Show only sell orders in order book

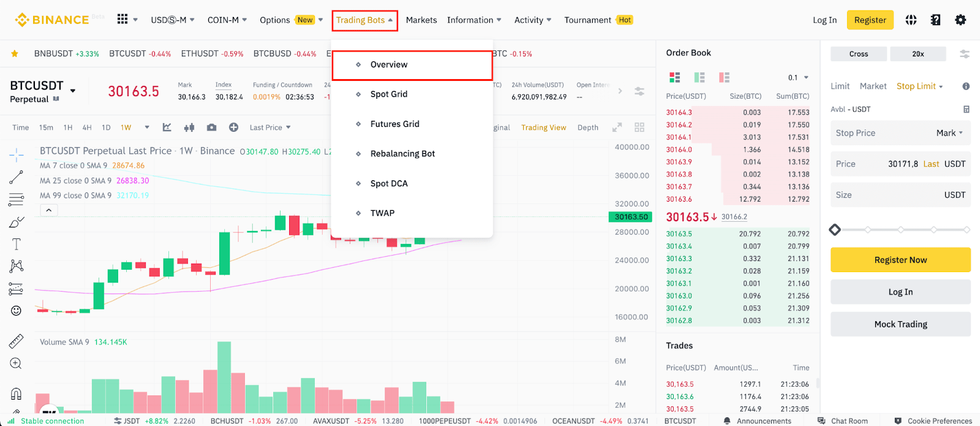point(725,77)
